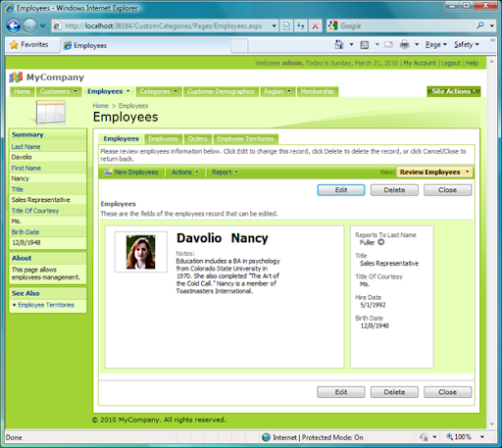The image size is (502, 448).
Task: Click the bottom Delete button
Action: pyautogui.click(x=394, y=392)
